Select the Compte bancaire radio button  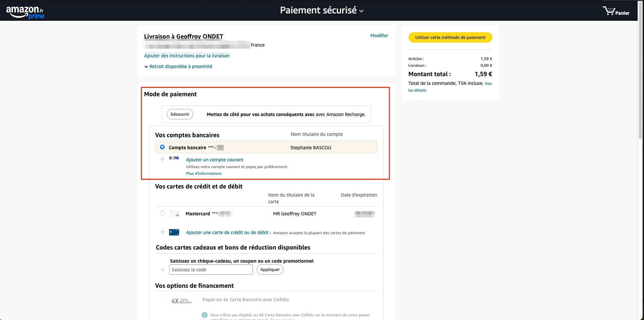point(162,147)
